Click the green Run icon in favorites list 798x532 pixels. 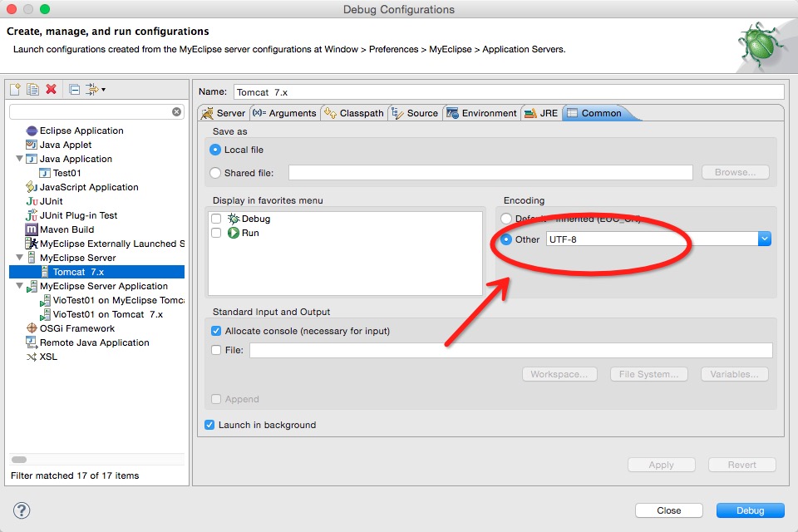pyautogui.click(x=233, y=233)
